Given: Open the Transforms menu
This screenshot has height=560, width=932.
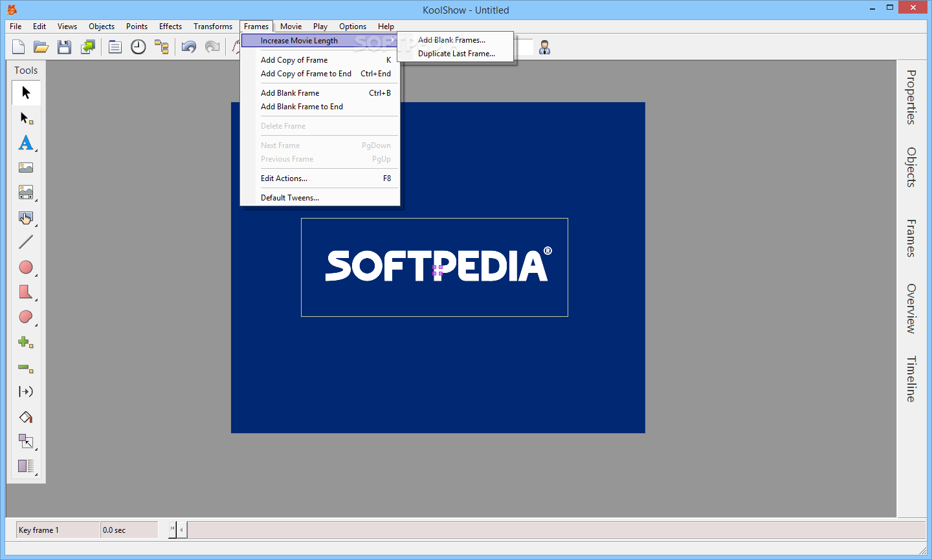Looking at the screenshot, I should [x=213, y=27].
